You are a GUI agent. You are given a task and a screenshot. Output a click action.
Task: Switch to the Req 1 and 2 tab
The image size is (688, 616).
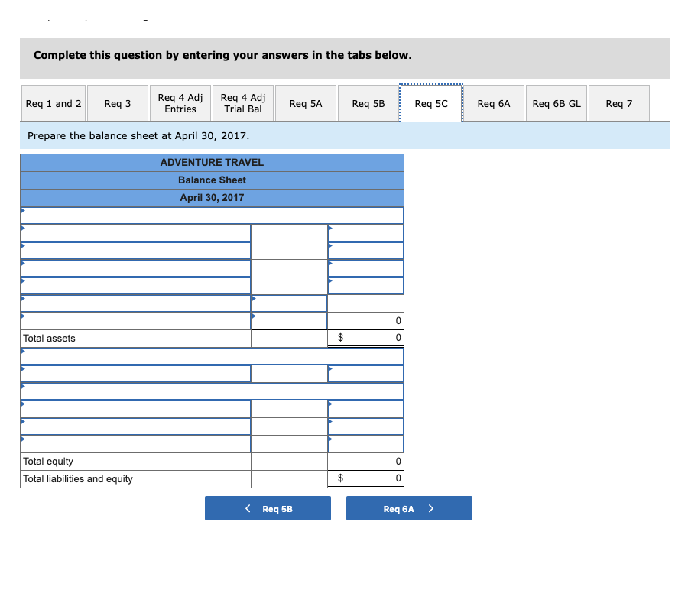click(x=53, y=102)
